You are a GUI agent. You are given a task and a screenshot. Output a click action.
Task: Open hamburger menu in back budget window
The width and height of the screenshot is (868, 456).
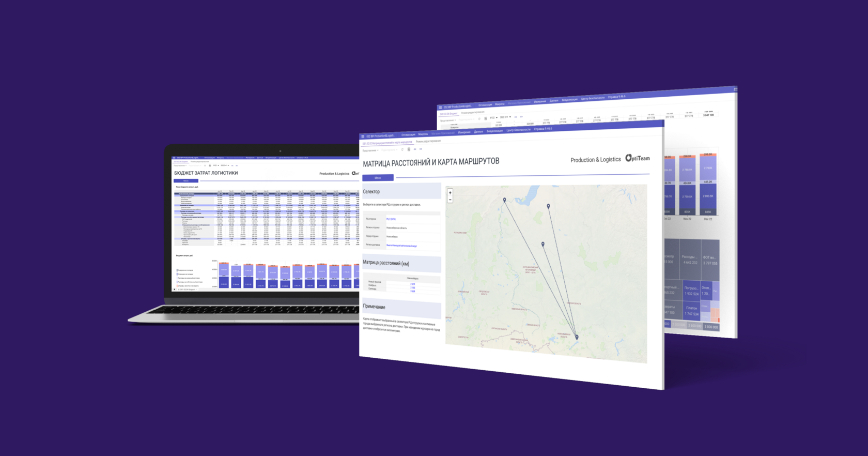point(440,108)
